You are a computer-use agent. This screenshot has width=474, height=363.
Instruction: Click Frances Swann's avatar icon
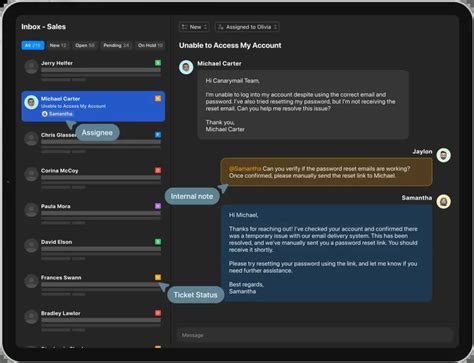point(31,281)
